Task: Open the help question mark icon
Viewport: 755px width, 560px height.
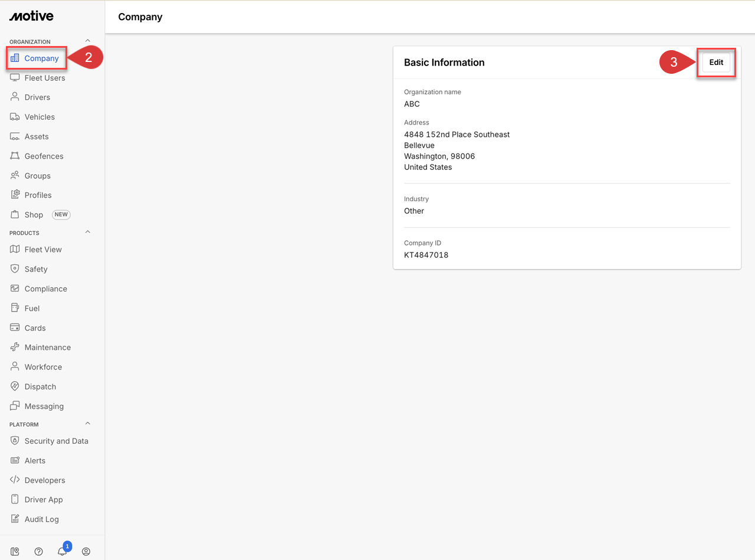Action: tap(38, 551)
